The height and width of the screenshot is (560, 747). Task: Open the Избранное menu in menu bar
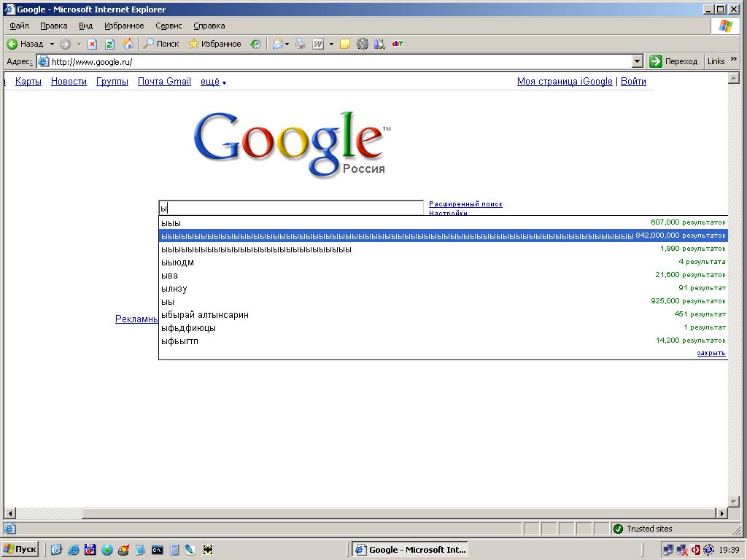pyautogui.click(x=124, y=26)
